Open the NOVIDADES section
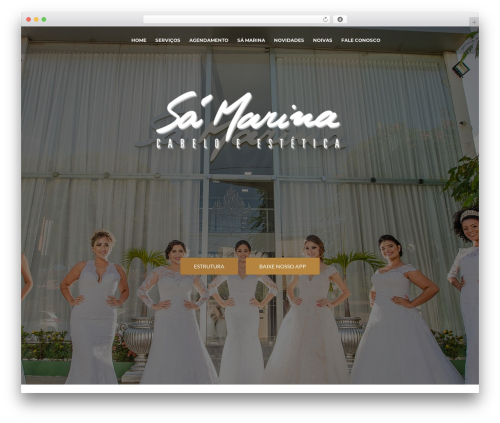Viewport: 500px width, 423px height. click(x=289, y=40)
